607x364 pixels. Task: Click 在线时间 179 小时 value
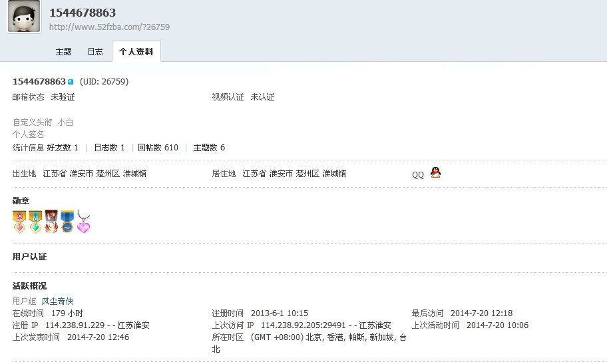pos(67,313)
